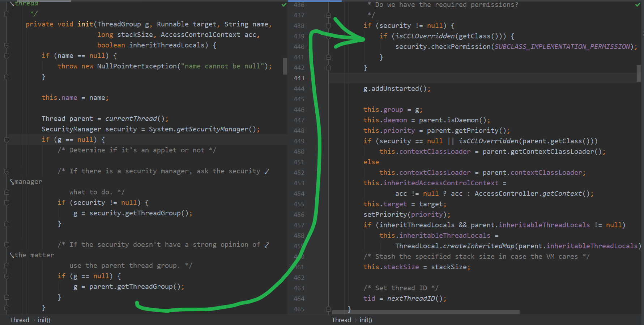The image size is (644, 325).
Task: Click 'createInheritedMap' at line 459
Action: tap(478, 246)
